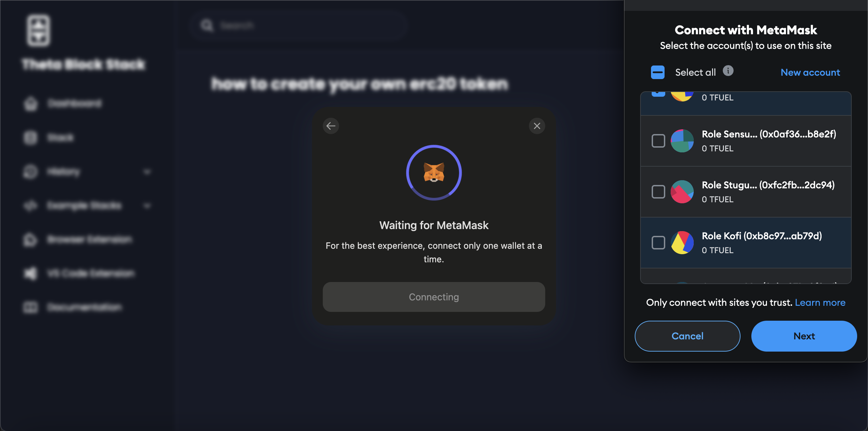This screenshot has height=431, width=868.
Task: Check the Role Kofi account checkbox
Action: pos(658,243)
